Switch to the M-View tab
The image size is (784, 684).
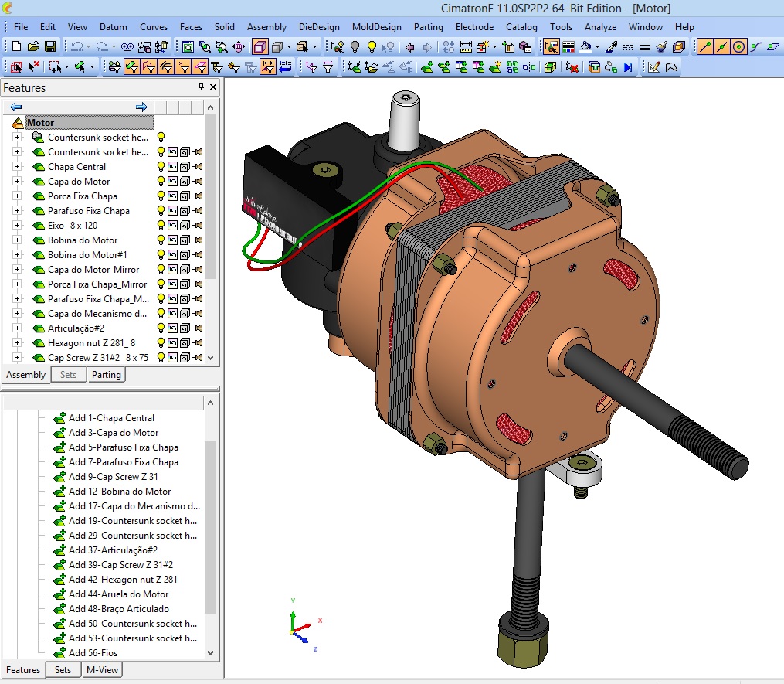point(102,670)
